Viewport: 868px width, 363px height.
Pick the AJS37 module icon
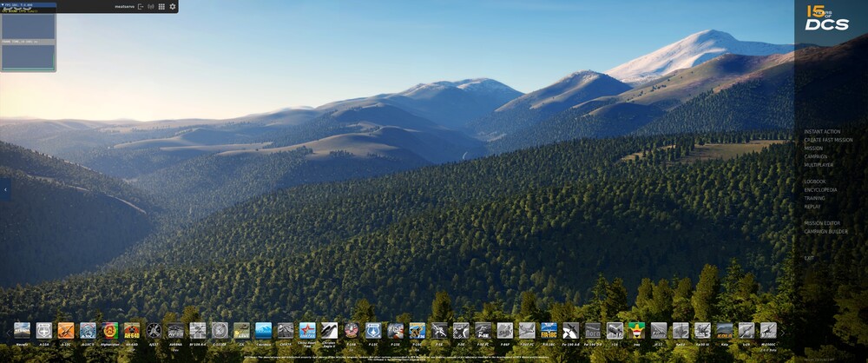pyautogui.click(x=154, y=330)
